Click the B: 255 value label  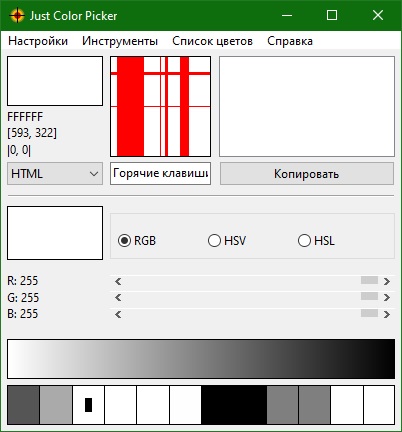click(x=23, y=314)
